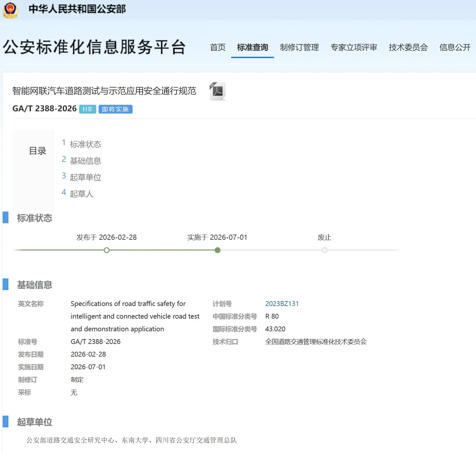Jump to 起草单位 in table of contents
The image size is (476, 452).
86,177
